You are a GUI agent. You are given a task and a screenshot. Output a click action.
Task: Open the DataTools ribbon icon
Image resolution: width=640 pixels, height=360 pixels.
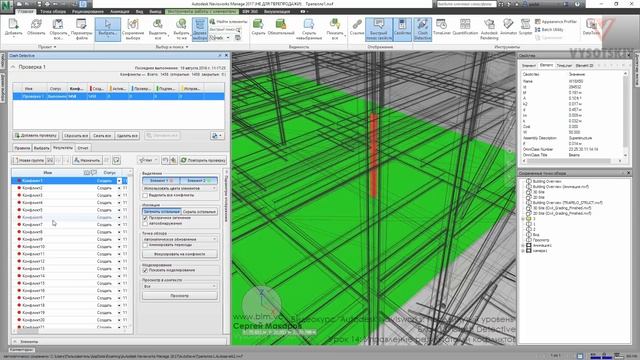click(x=591, y=24)
